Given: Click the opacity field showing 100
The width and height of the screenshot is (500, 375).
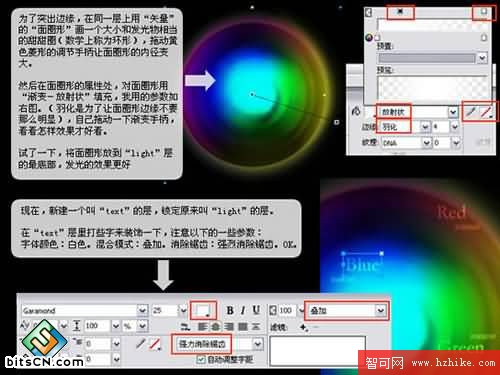Looking at the screenshot, I should (287, 310).
